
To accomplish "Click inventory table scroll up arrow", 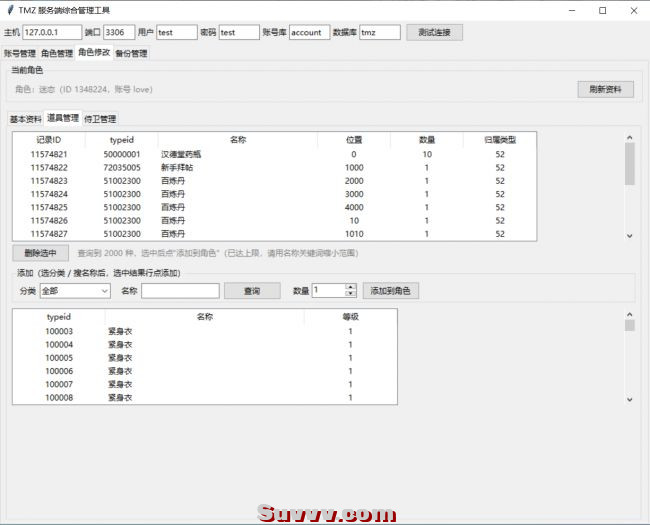I will (x=630, y=138).
